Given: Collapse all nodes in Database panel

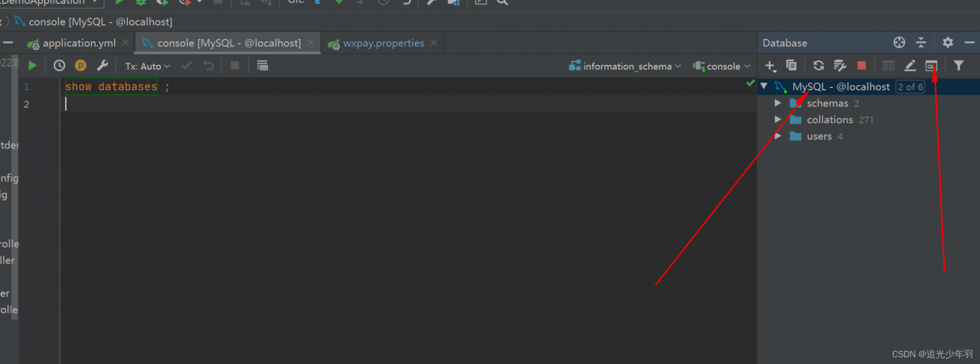Looking at the screenshot, I should pyautogui.click(x=921, y=43).
